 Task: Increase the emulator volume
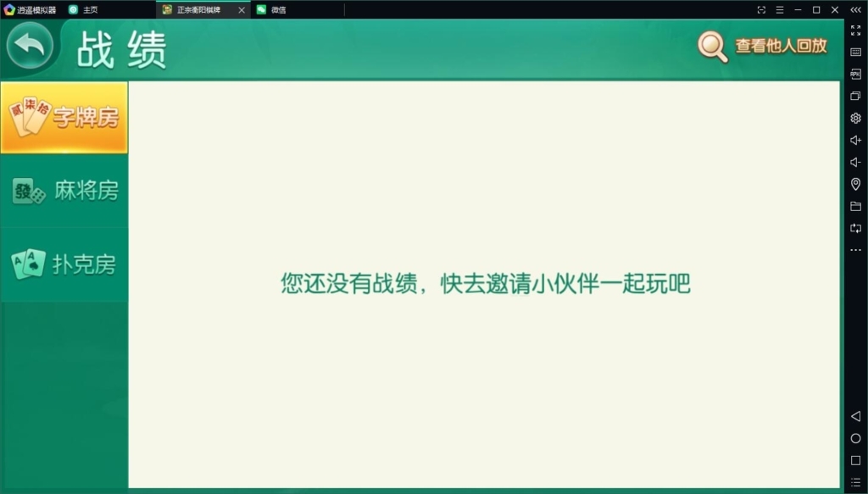[x=855, y=140]
